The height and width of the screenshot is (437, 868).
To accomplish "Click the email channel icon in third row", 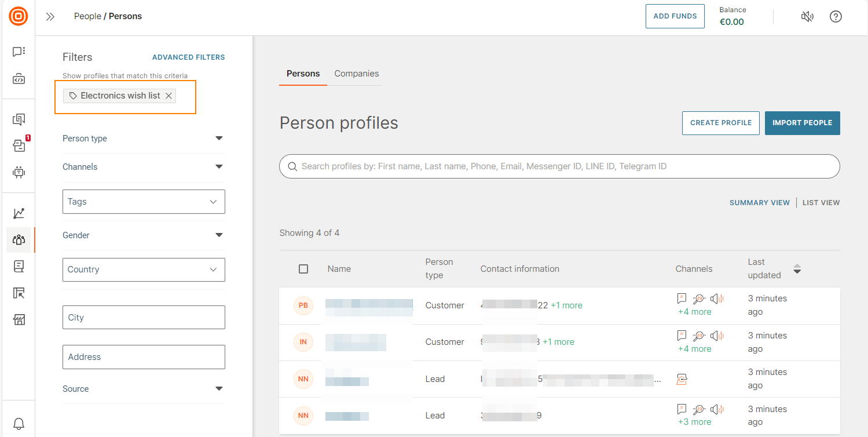I will click(x=682, y=380).
